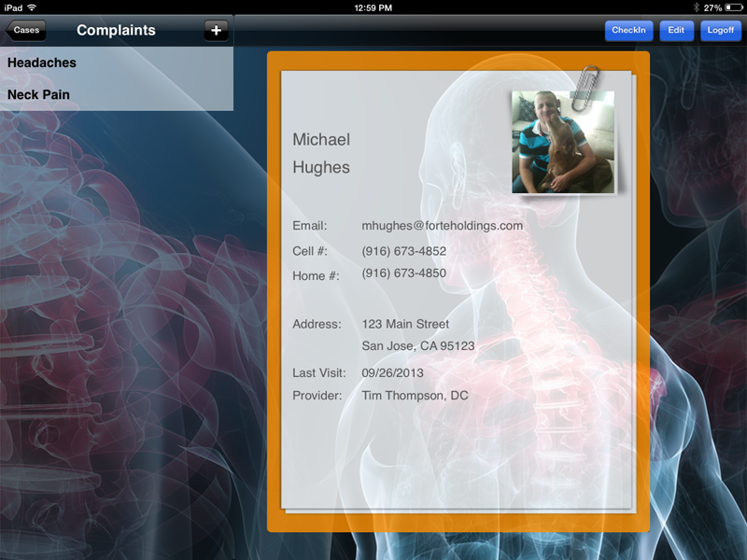Tap the Wi-Fi status icon
The width and height of the screenshot is (747, 560).
pos(32,7)
